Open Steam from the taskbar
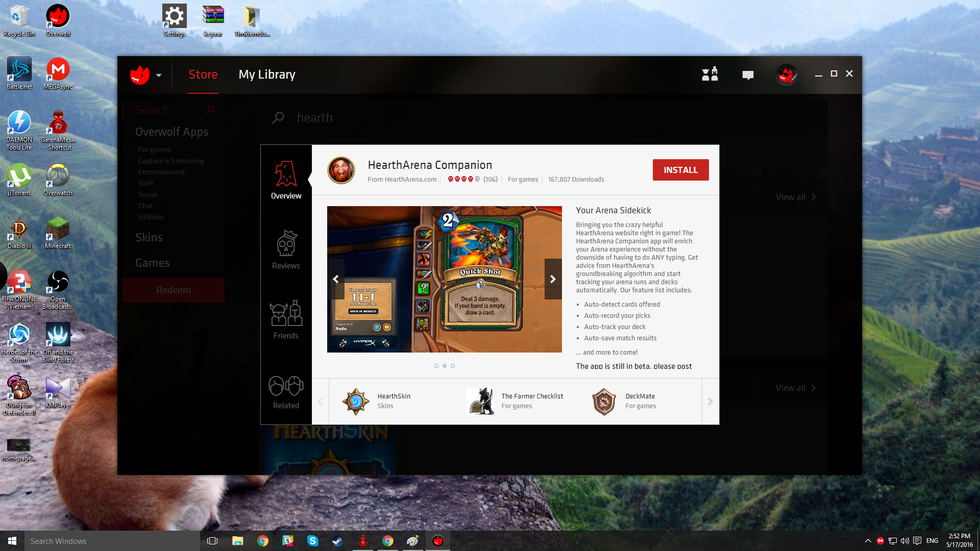980x551 pixels. coord(337,541)
